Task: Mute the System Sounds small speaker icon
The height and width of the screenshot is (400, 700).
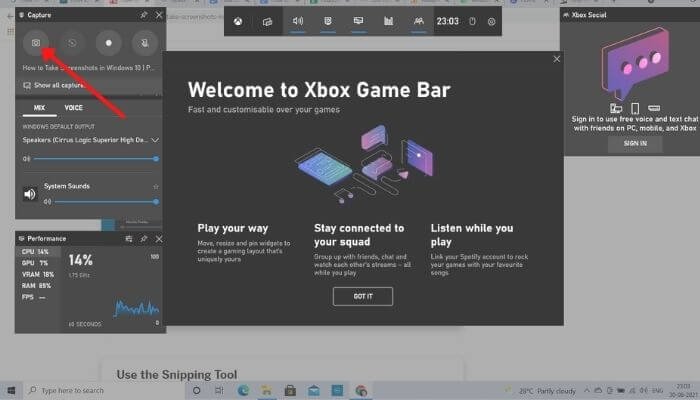Action: pyautogui.click(x=47, y=202)
